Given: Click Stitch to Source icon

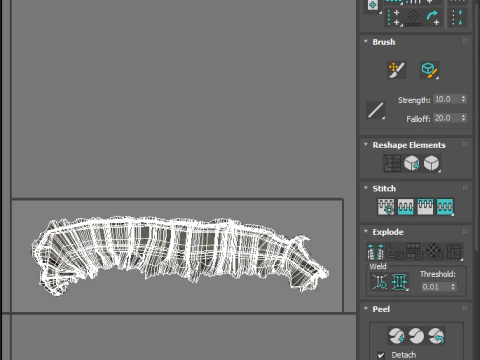Looking at the screenshot, I should pos(425,207).
